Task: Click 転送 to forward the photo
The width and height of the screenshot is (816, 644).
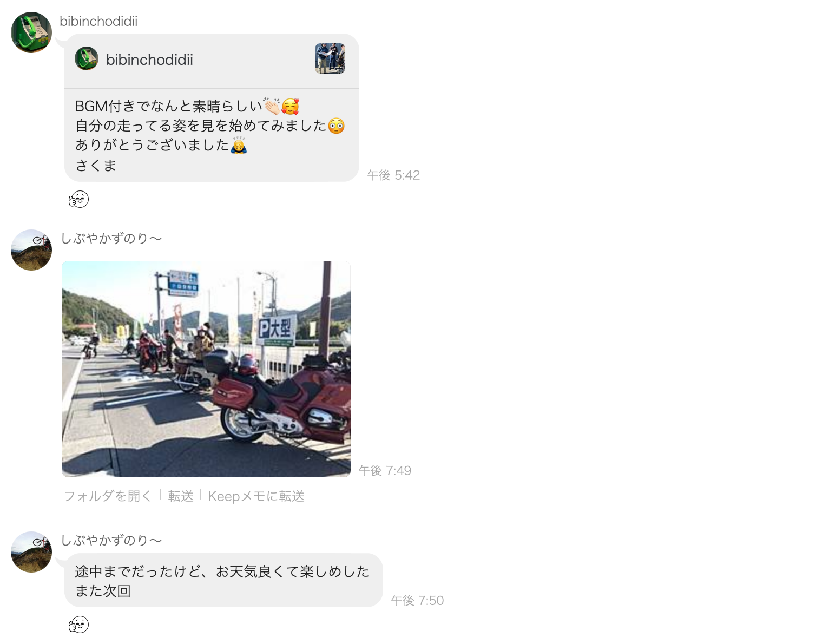Action: (x=181, y=496)
